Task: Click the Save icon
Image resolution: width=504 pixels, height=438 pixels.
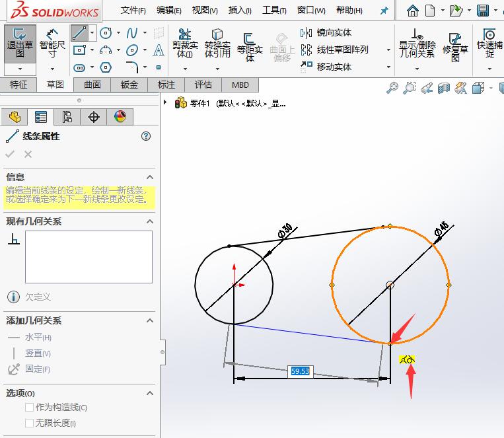Action: [x=483, y=11]
